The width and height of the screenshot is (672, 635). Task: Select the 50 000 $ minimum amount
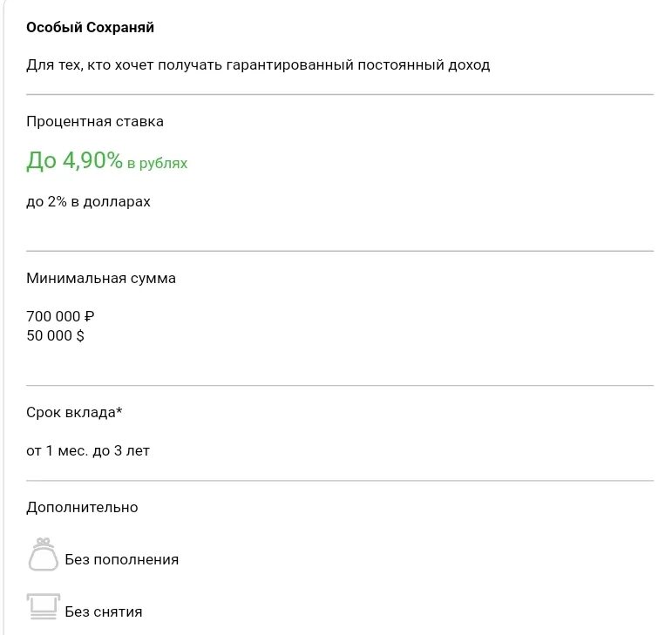[x=55, y=335]
